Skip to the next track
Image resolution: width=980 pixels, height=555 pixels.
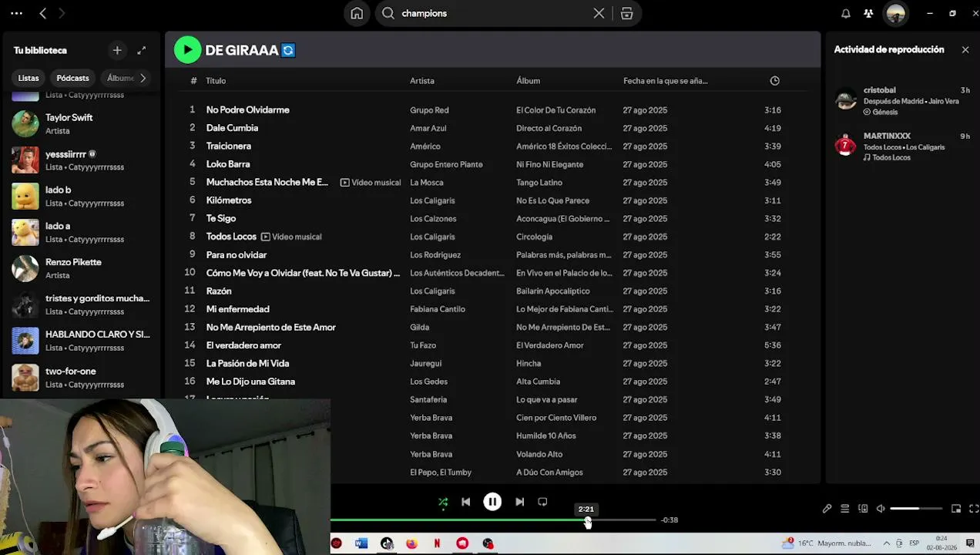coord(519,502)
